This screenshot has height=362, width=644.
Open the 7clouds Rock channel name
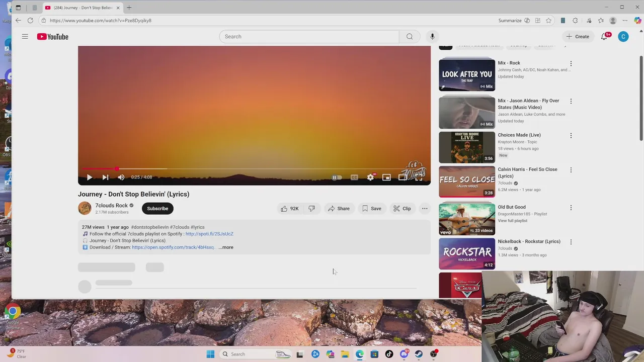click(112, 206)
